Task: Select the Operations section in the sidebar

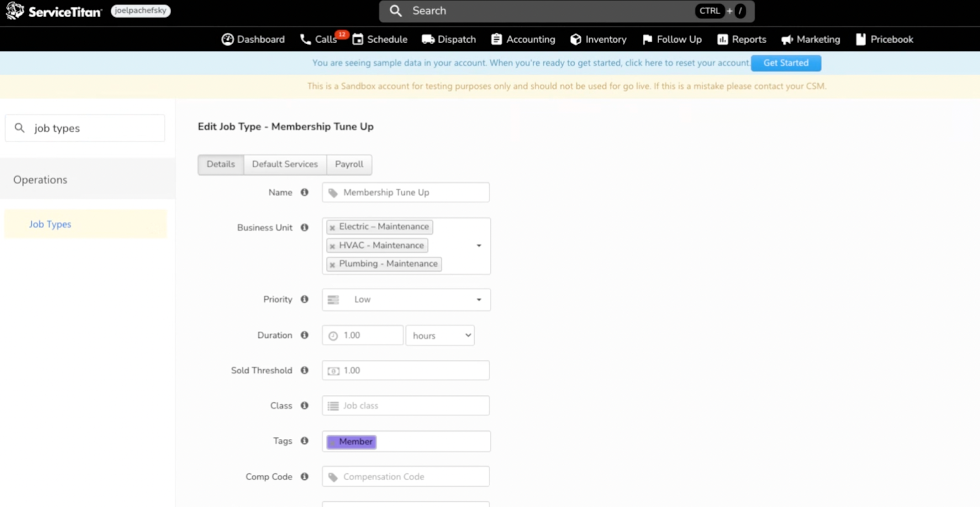Action: coord(88,180)
